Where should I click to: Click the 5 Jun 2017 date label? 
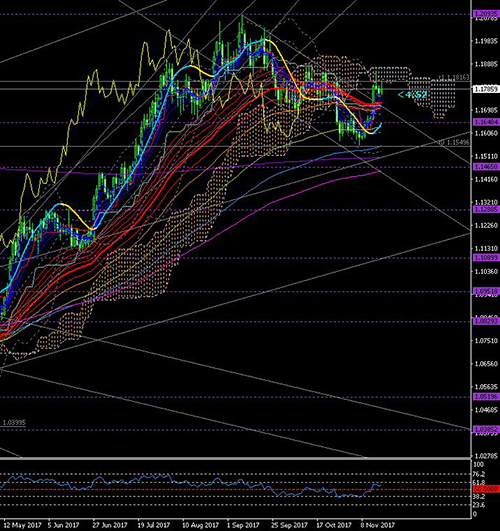63,525
